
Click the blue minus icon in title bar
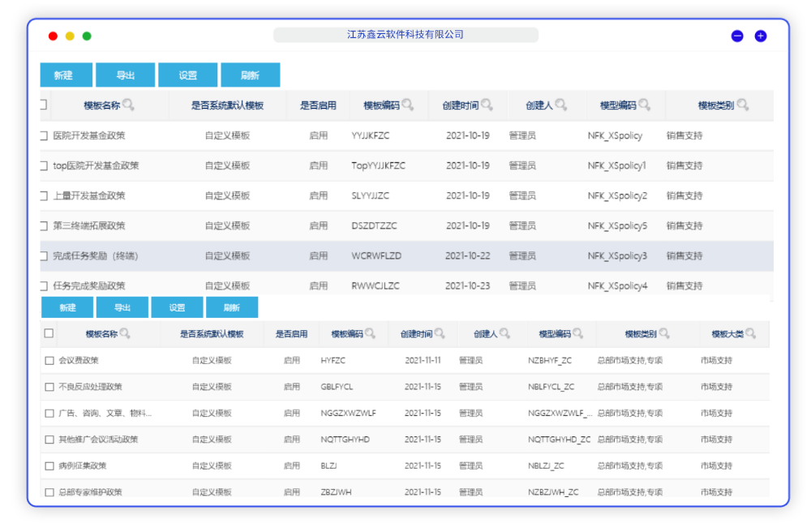[737, 36]
